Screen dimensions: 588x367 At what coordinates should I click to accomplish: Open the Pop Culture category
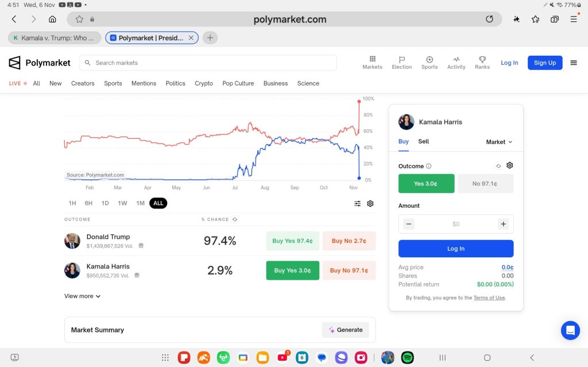(238, 83)
